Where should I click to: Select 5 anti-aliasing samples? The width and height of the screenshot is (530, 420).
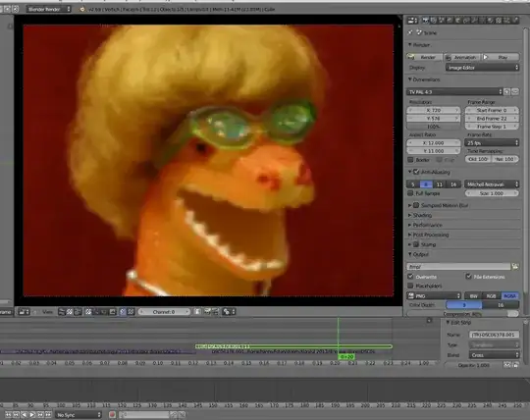pyautogui.click(x=413, y=184)
